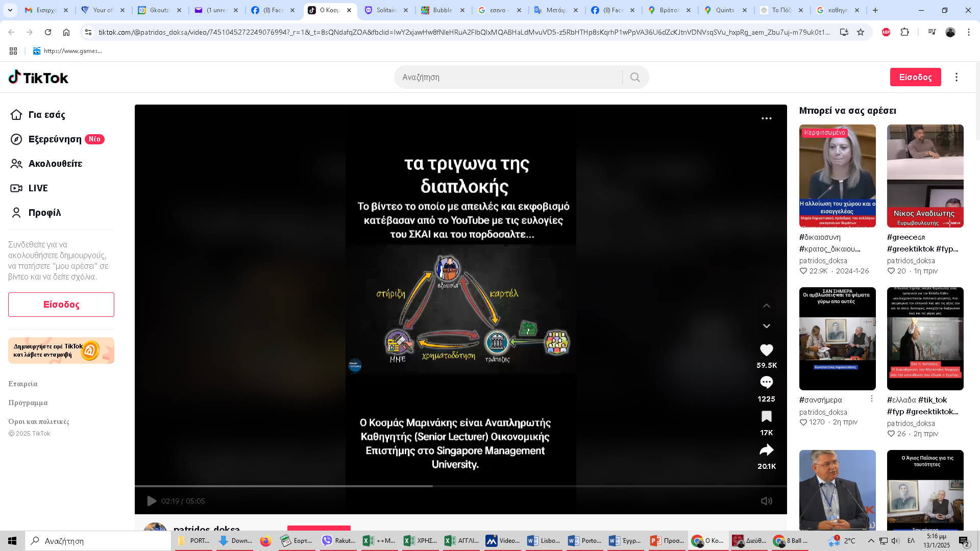This screenshot has width=980, height=551.
Task: Expand Εταιρεία footer section
Action: (23, 384)
